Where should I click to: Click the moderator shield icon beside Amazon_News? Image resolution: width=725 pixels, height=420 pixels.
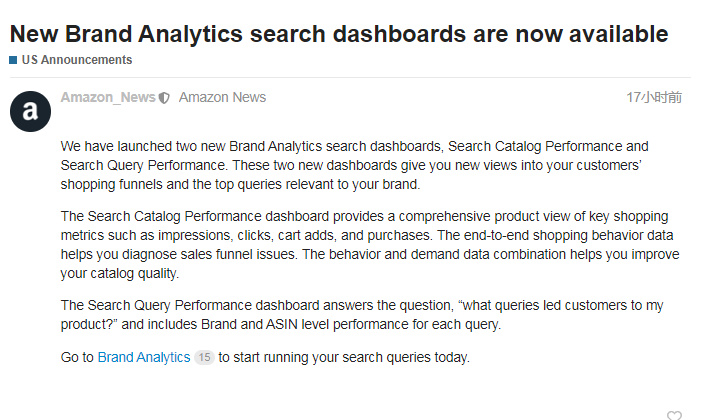click(164, 98)
